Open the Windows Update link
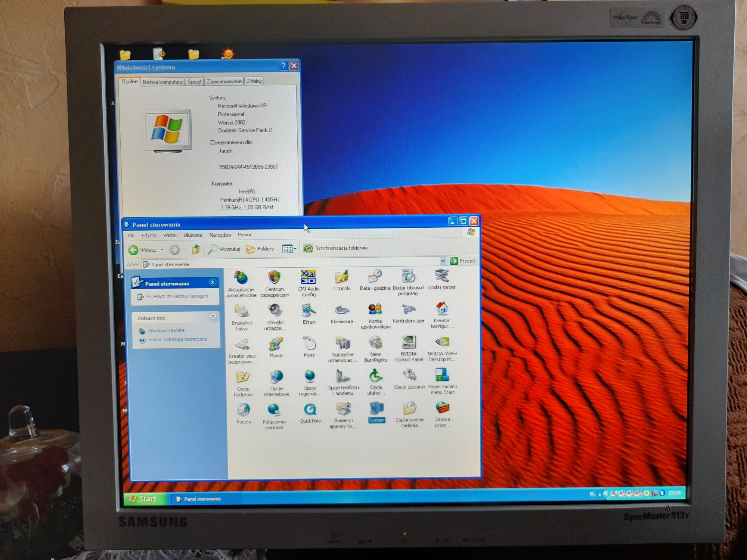 pyautogui.click(x=166, y=330)
